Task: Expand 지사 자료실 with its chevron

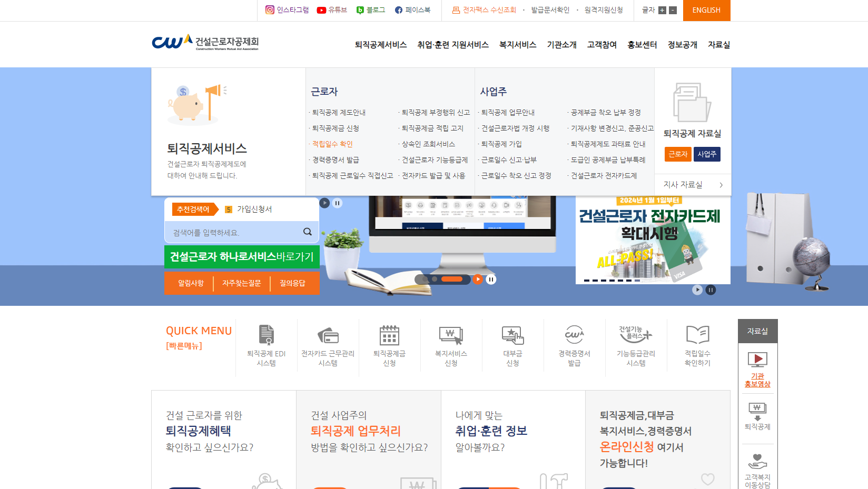Action: click(721, 185)
